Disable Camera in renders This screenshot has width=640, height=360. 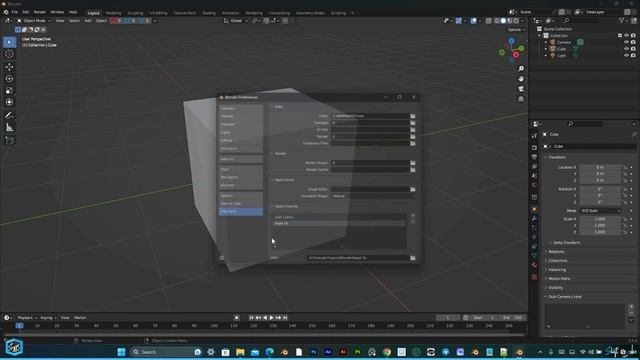[x=633, y=42]
